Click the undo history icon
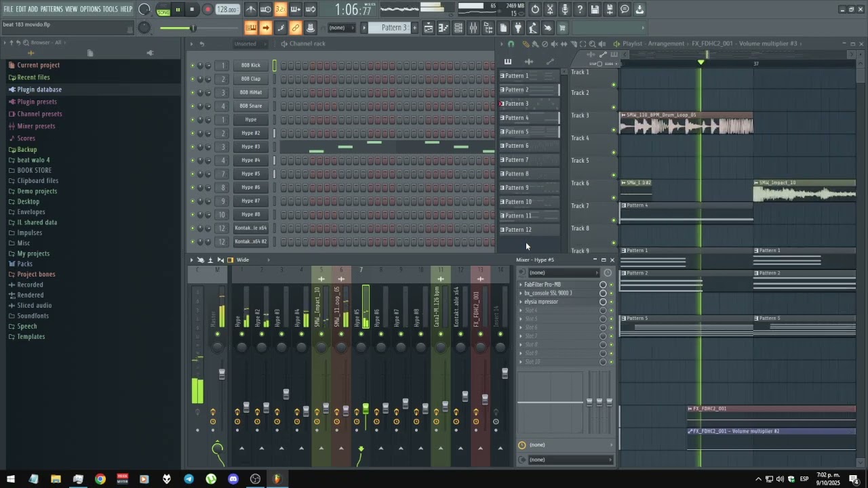The image size is (868, 488). click(535, 9)
